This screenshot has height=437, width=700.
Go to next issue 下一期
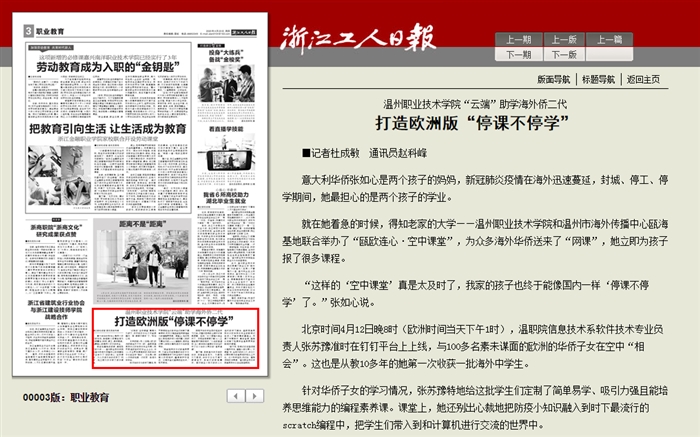point(518,55)
